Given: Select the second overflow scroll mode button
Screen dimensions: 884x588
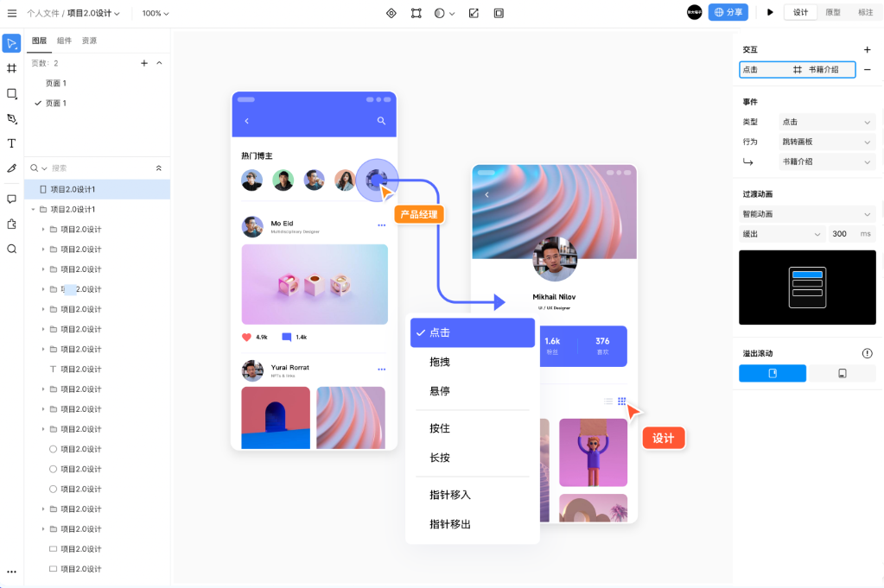Looking at the screenshot, I should click(x=843, y=373).
